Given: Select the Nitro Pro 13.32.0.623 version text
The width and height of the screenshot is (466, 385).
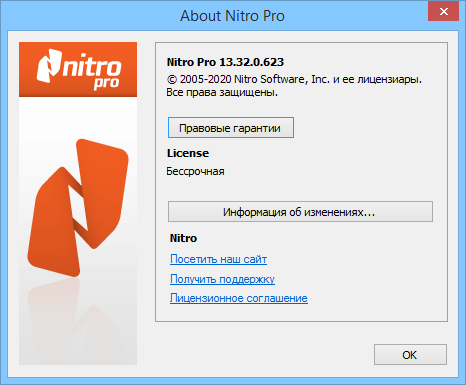Looking at the screenshot, I should [x=225, y=62].
